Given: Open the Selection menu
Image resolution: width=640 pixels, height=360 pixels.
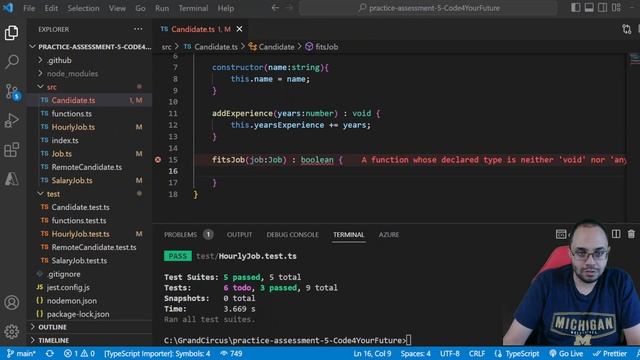Looking at the screenshot, I should pyautogui.click(x=83, y=8).
